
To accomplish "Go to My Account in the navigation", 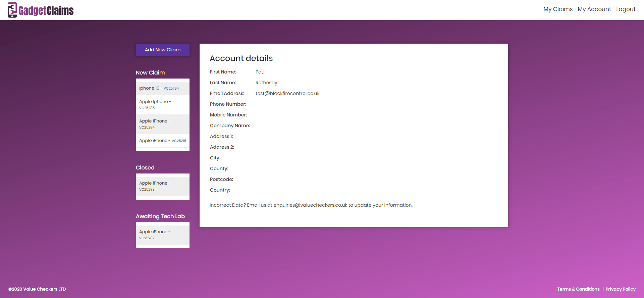I will (594, 9).
